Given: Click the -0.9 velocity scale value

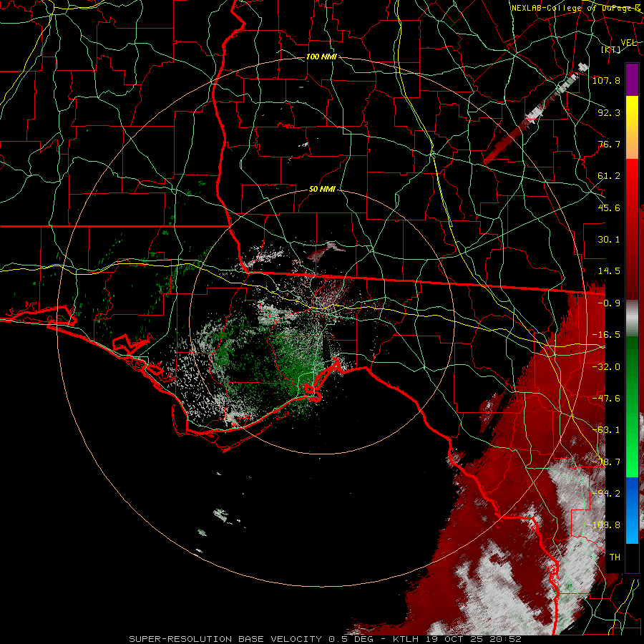Looking at the screenshot, I should 609,303.
